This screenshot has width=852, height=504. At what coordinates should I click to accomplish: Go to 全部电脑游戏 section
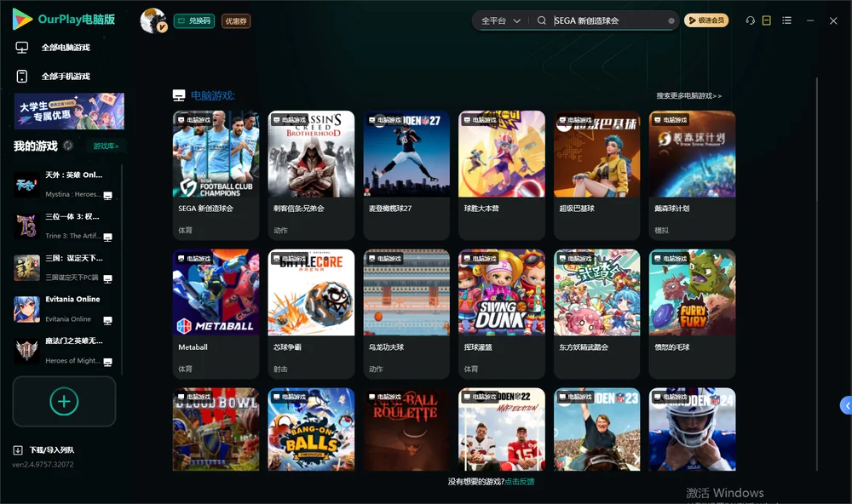53,48
